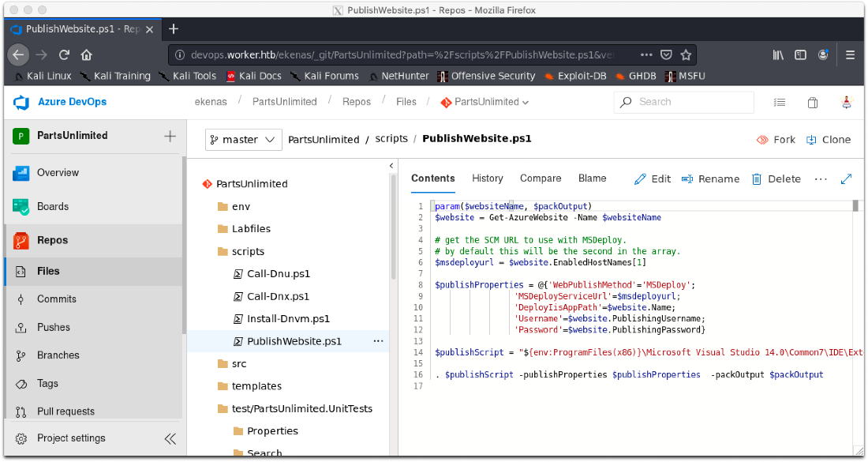This screenshot has height=462, width=868.
Task: Bookmark this page with the star icon
Action: pyautogui.click(x=686, y=54)
